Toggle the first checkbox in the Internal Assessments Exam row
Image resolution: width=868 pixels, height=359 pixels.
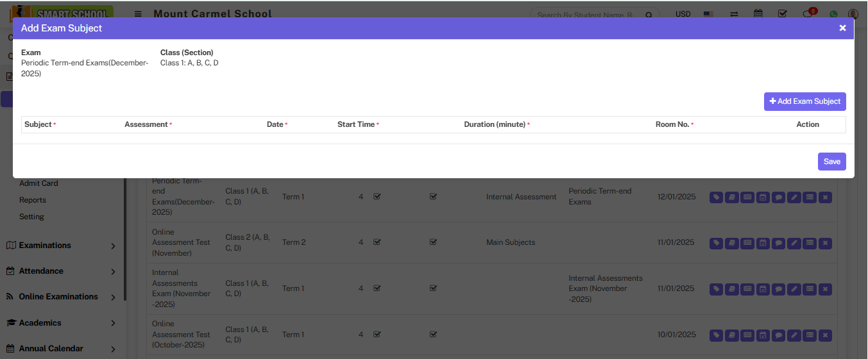pyautogui.click(x=377, y=288)
